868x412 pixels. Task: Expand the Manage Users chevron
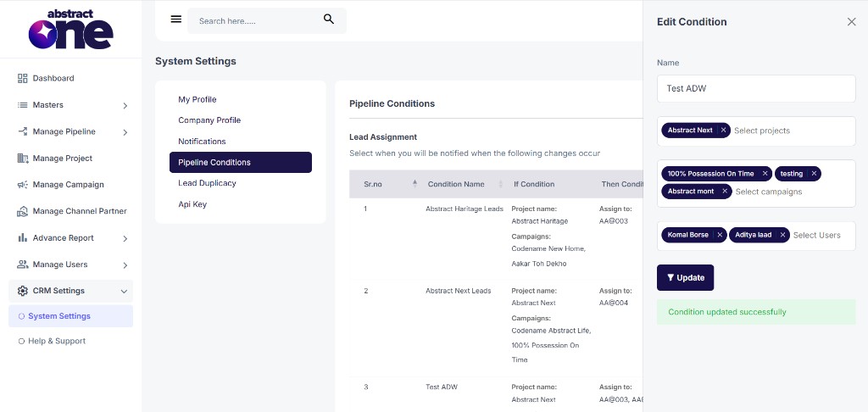[125, 264]
